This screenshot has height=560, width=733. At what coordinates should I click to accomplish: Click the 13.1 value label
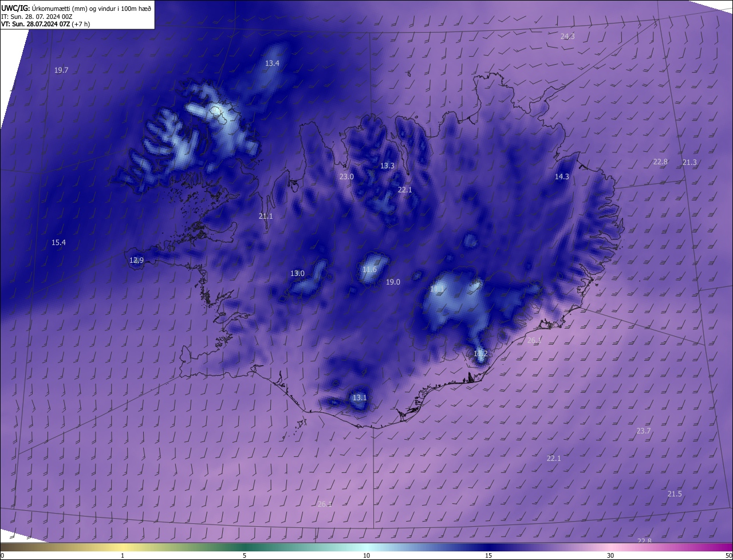click(359, 397)
